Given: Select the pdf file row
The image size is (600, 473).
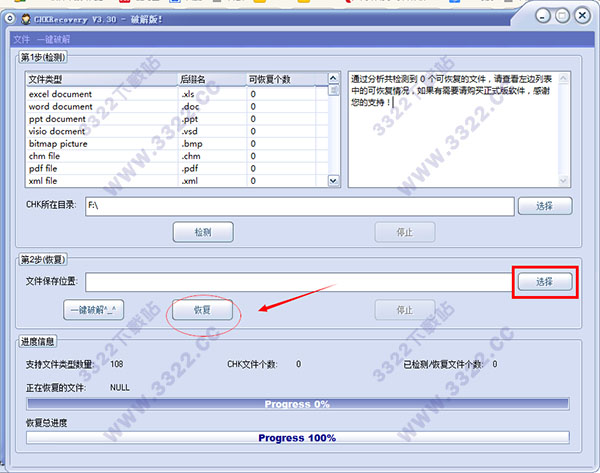Looking at the screenshot, I should pos(177,168).
